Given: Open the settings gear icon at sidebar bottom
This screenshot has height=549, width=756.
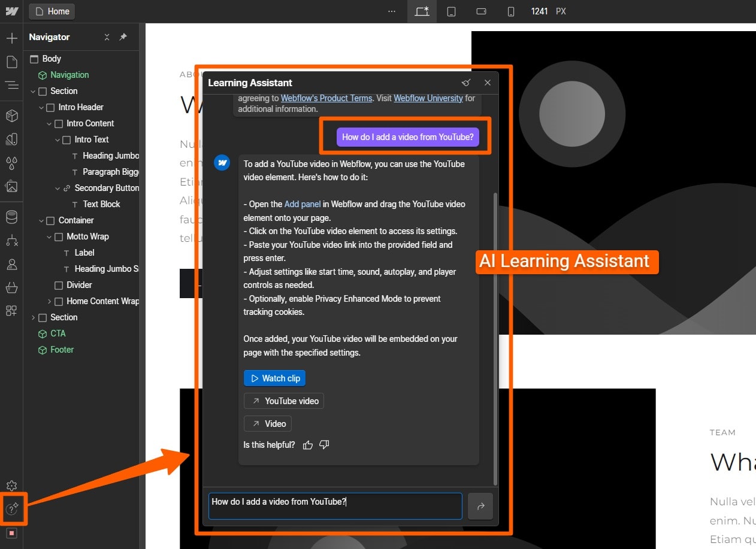Looking at the screenshot, I should pos(11,486).
